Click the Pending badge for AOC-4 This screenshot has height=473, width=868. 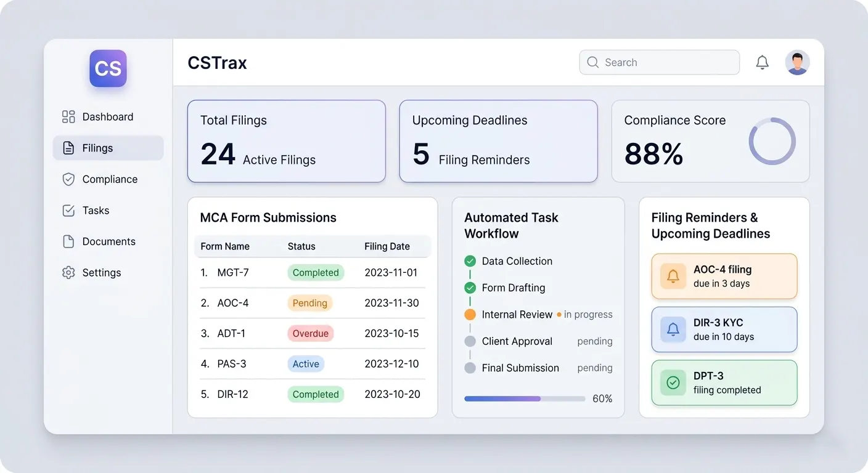309,303
